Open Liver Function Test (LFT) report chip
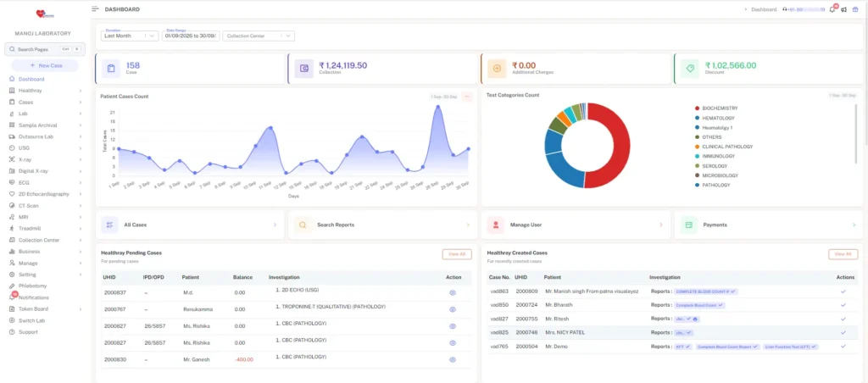Screen dimensions: 868x383 (791, 347)
